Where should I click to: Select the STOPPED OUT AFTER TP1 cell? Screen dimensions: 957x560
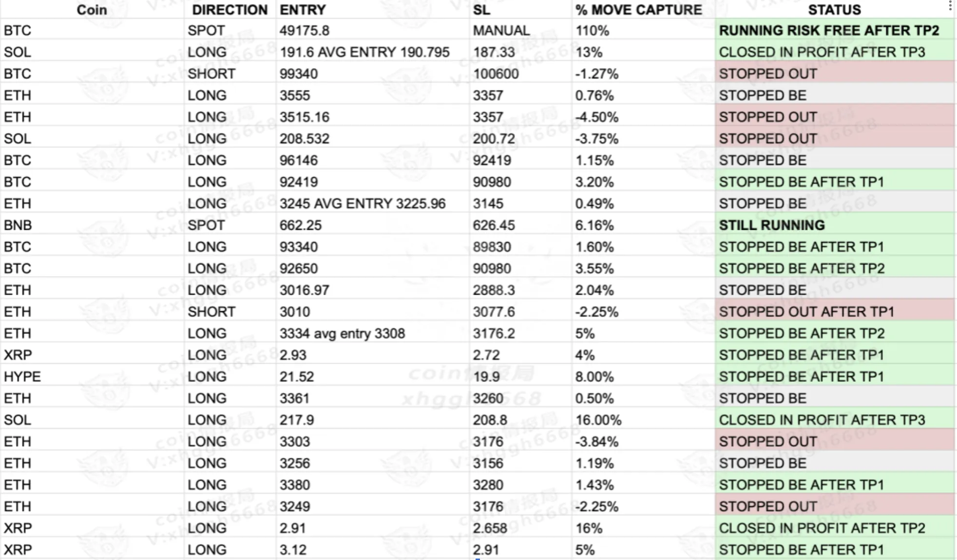click(x=806, y=312)
